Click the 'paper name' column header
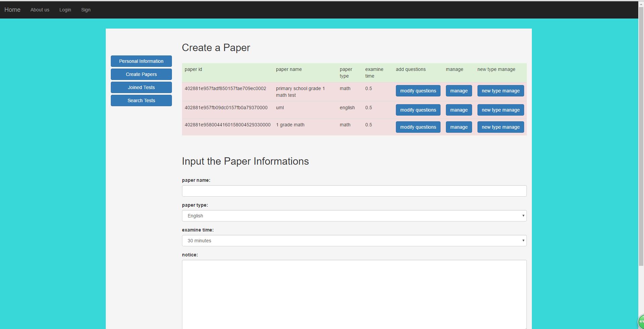Image resolution: width=644 pixels, height=329 pixels. point(289,69)
